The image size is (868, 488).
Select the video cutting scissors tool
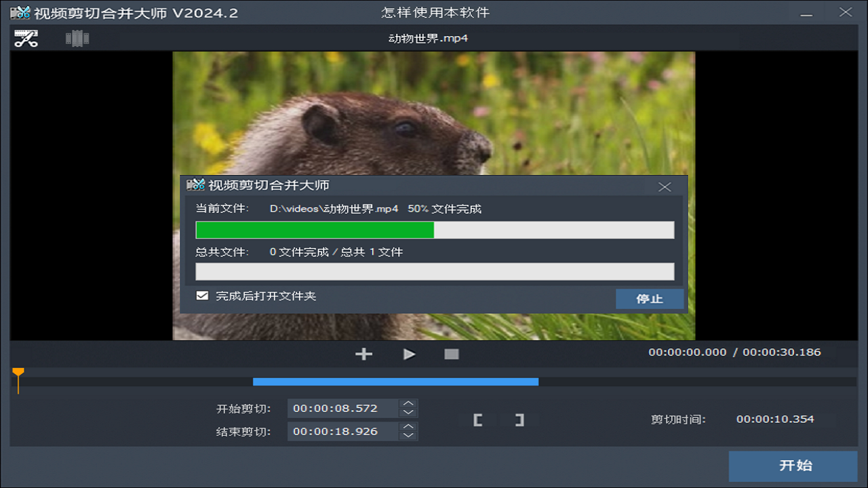[25, 38]
